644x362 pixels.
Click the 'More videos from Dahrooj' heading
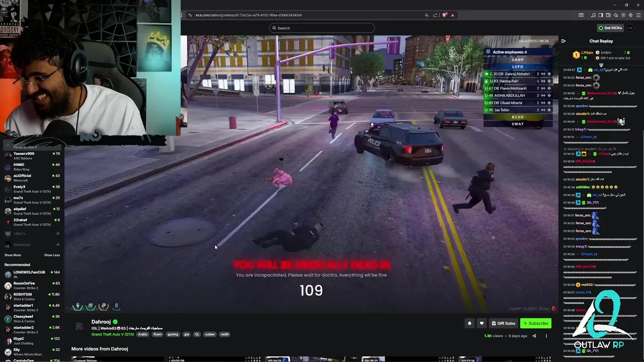[100, 349]
